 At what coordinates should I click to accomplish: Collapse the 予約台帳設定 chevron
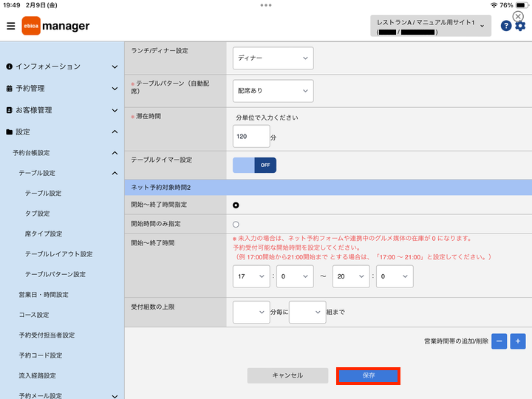pos(115,153)
